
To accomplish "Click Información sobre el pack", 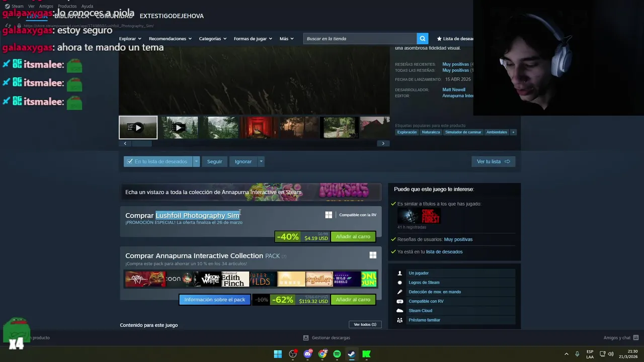I will (214, 299).
